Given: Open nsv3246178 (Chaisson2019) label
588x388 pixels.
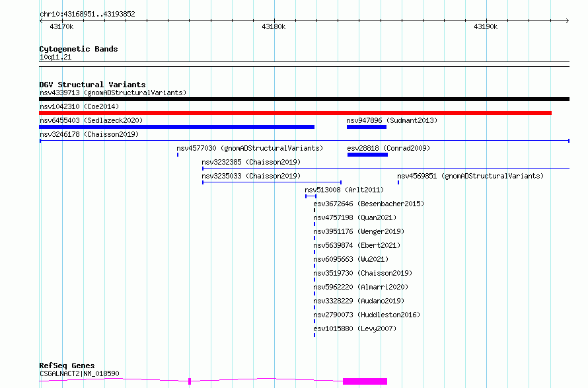Looking at the screenshot, I should point(89,134).
